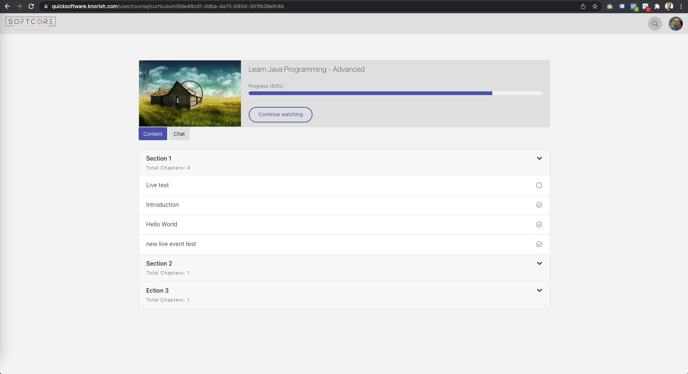Open the browser three-dot menu

click(x=681, y=6)
